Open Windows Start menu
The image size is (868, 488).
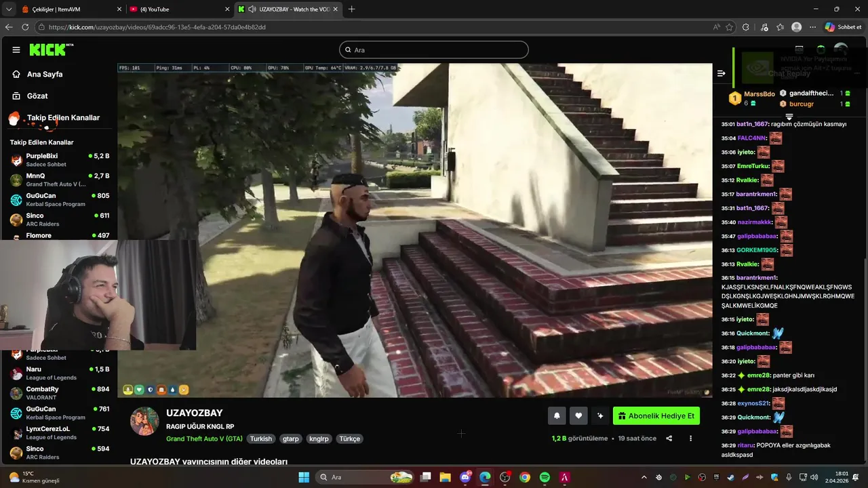pos(303,477)
